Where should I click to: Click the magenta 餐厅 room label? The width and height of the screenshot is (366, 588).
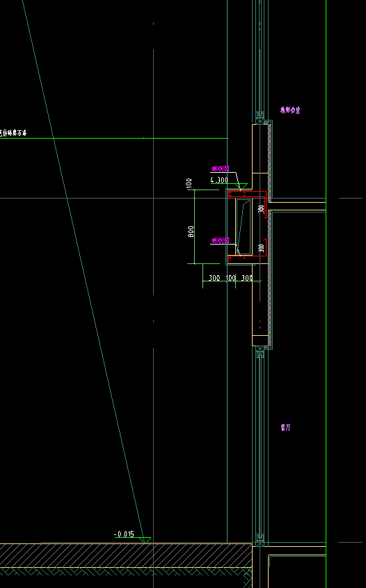[285, 428]
